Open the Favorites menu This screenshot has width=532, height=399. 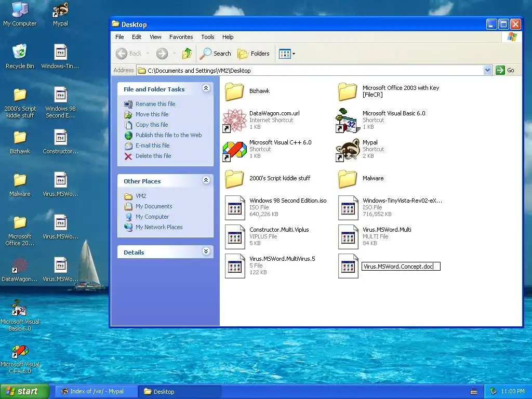click(x=181, y=37)
